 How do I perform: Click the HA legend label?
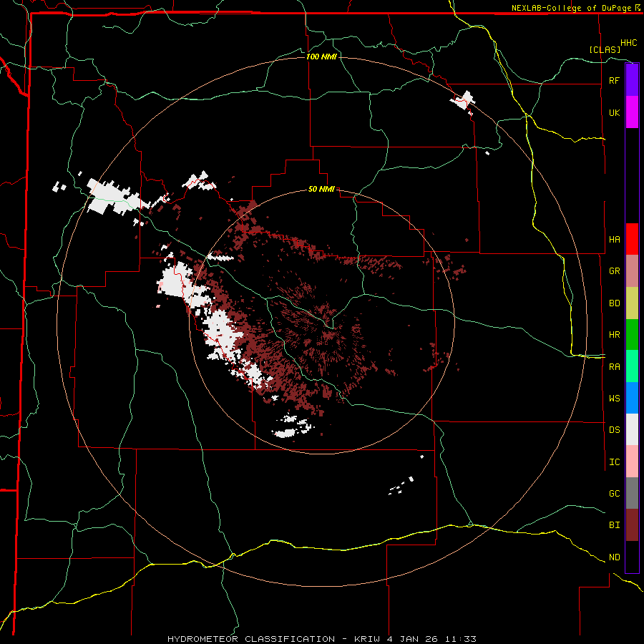pos(614,240)
